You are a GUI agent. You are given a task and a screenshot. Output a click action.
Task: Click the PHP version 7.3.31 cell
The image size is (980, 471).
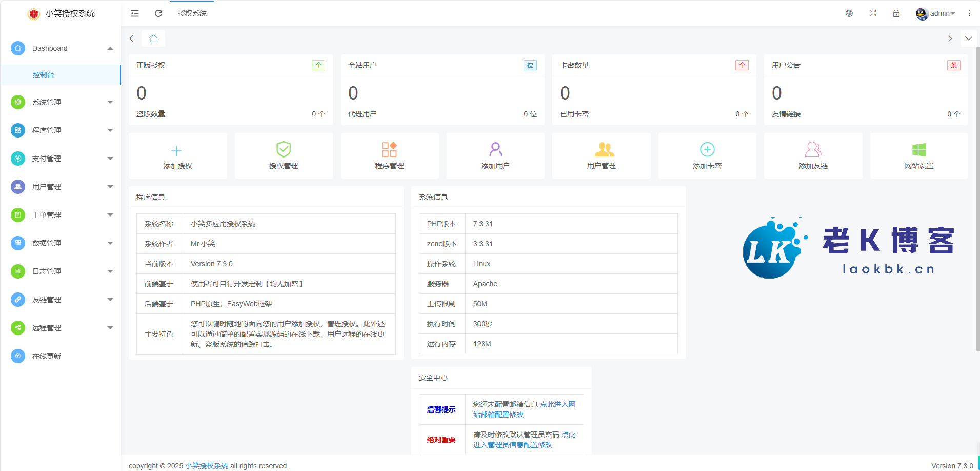point(571,224)
